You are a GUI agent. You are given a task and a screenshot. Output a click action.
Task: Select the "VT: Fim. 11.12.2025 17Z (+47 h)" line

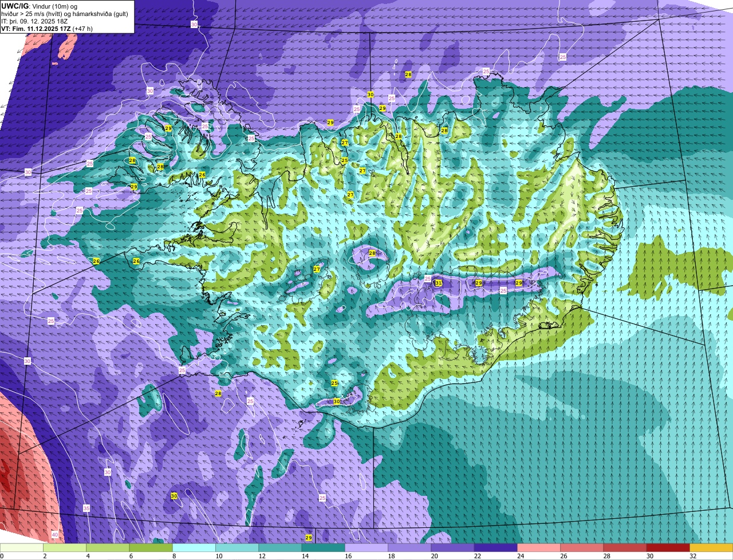coord(47,28)
